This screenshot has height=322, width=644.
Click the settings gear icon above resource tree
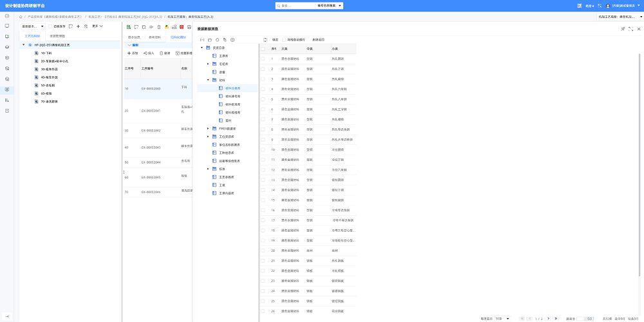(x=232, y=40)
